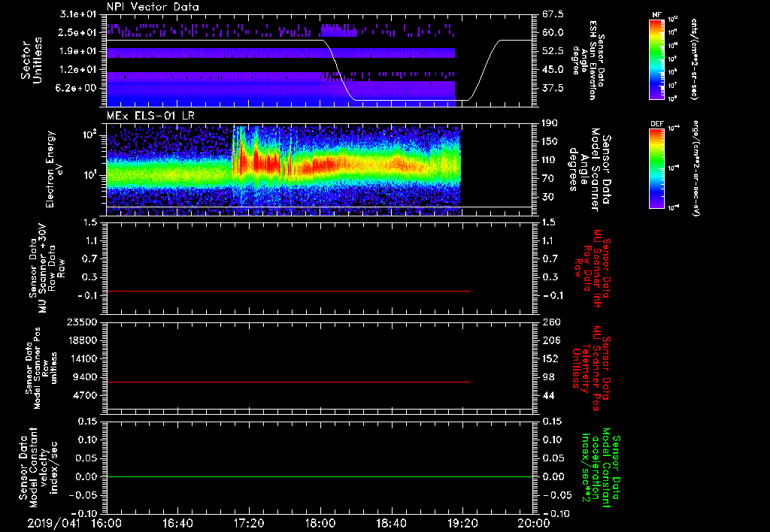The image size is (770, 532).
Task: Click the DEF color scale bar
Action: coord(655,166)
